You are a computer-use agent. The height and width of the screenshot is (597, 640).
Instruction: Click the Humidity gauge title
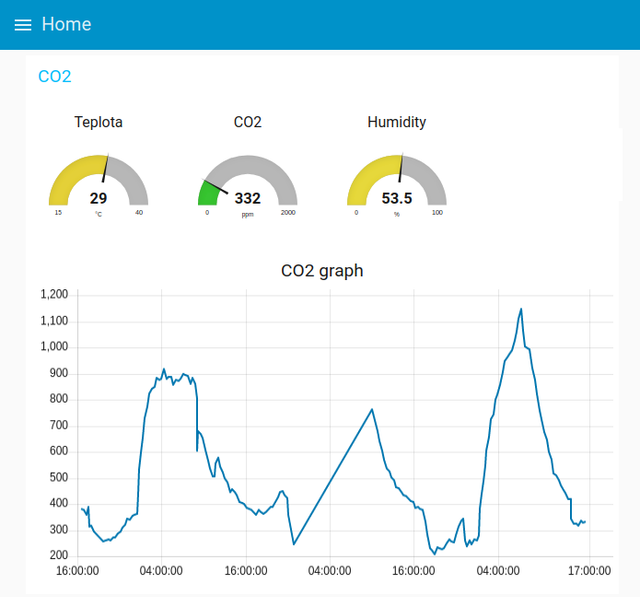(x=396, y=122)
